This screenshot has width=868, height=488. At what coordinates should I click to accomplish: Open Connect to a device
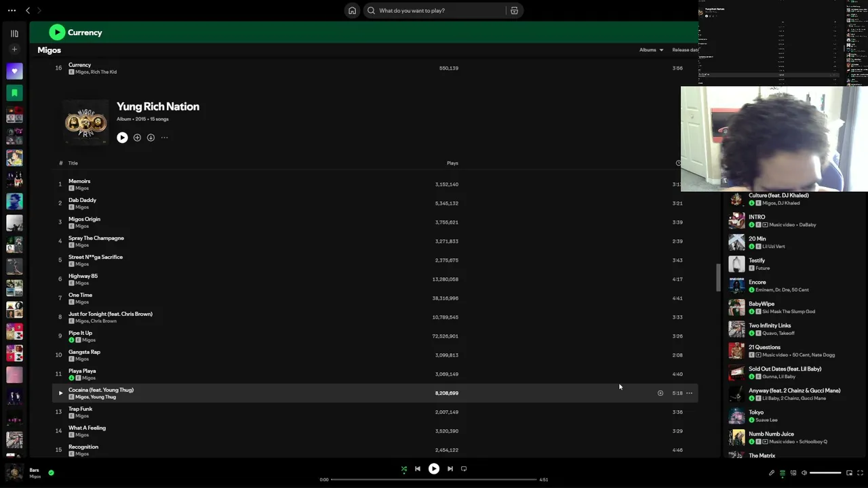(793, 473)
